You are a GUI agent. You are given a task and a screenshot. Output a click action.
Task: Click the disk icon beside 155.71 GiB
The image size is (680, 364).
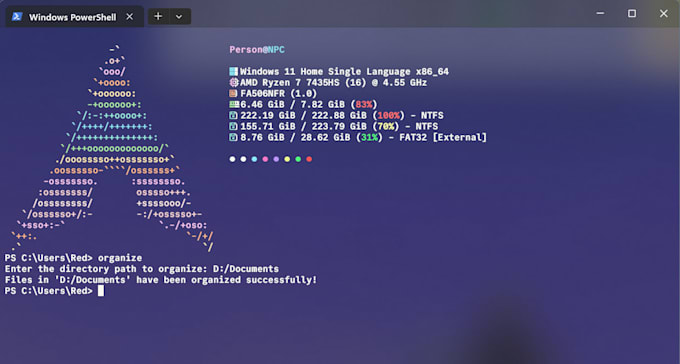click(233, 126)
